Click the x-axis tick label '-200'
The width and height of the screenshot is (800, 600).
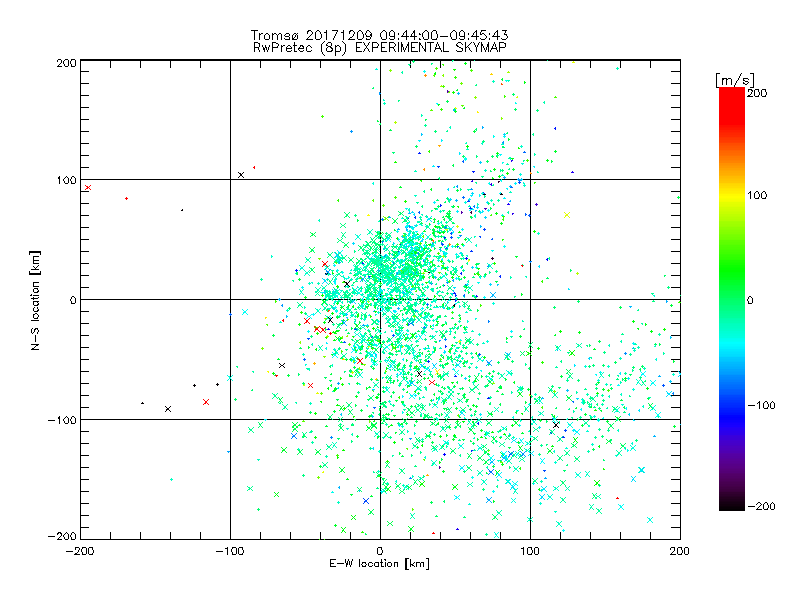tap(80, 552)
